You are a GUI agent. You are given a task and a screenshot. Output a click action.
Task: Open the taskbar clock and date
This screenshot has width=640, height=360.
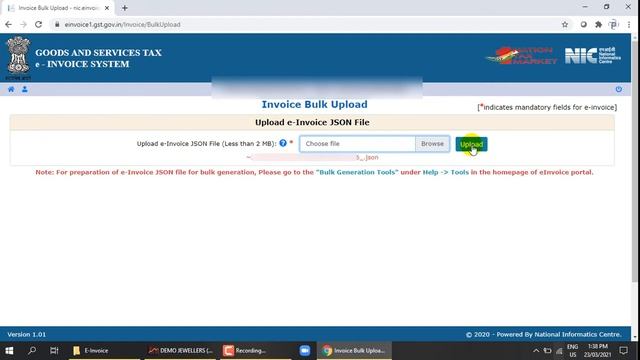pos(598,351)
